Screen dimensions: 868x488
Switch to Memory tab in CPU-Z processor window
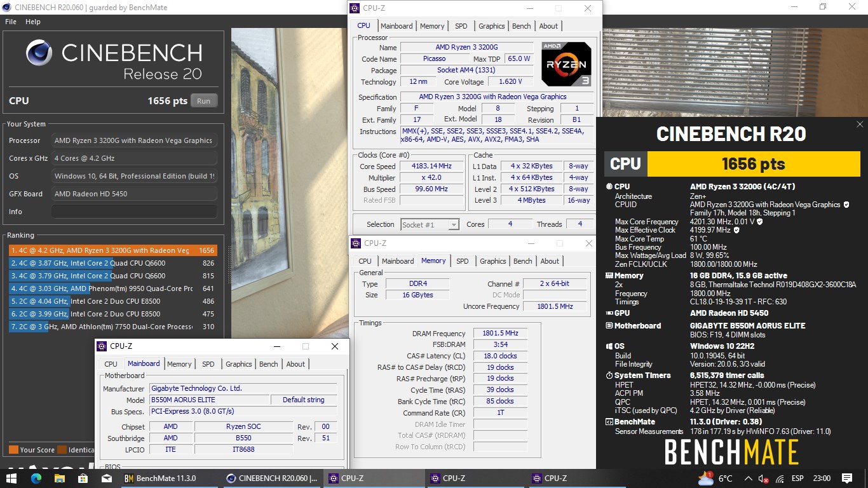click(x=432, y=26)
